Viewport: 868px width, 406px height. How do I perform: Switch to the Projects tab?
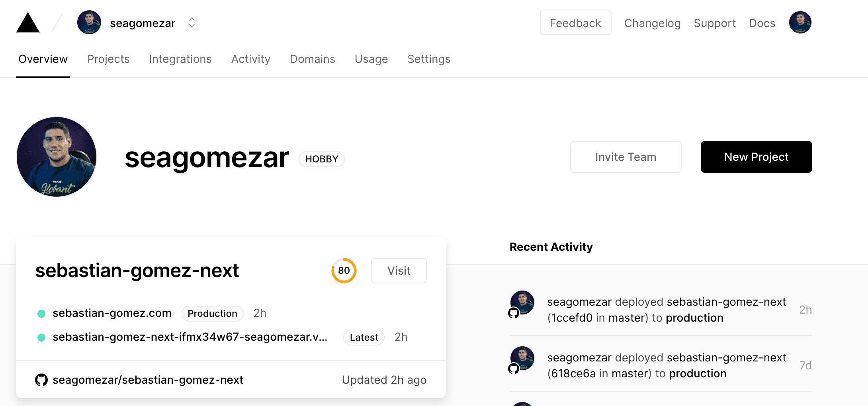point(108,59)
